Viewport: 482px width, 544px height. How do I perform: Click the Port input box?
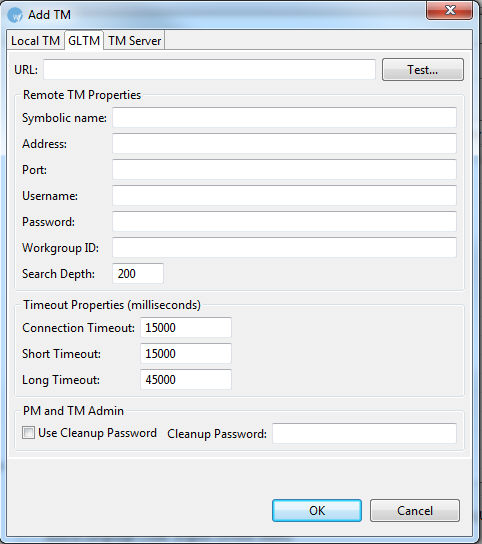284,170
